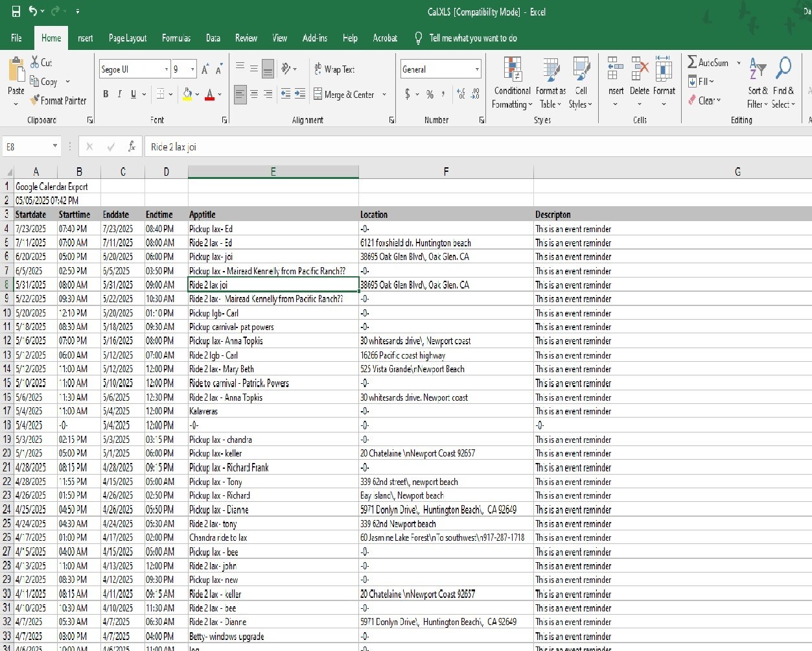This screenshot has height=651, width=812.
Task: Click the formula bar showing Ride 2 lax joi
Action: [478, 147]
